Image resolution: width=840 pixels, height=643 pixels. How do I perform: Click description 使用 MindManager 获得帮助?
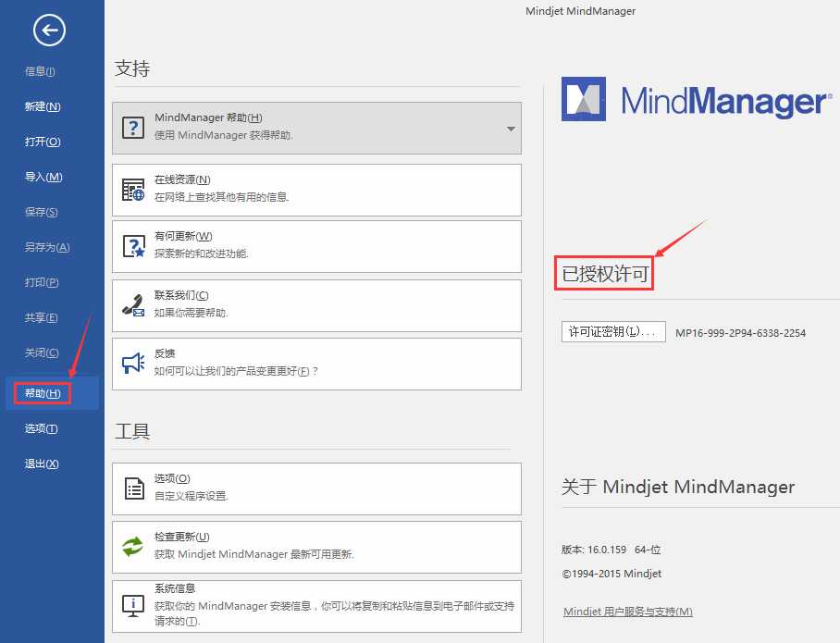pos(224,135)
